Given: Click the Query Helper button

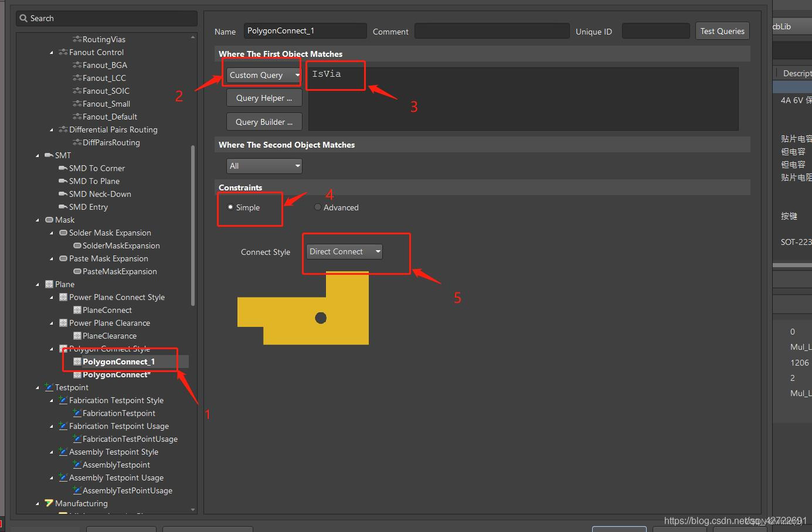Looking at the screenshot, I should [x=264, y=98].
